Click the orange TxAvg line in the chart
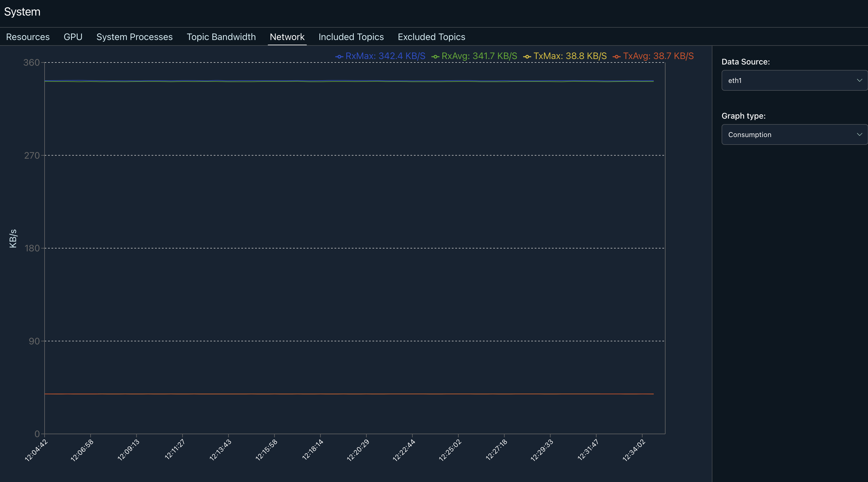The image size is (868, 482). pyautogui.click(x=337, y=394)
